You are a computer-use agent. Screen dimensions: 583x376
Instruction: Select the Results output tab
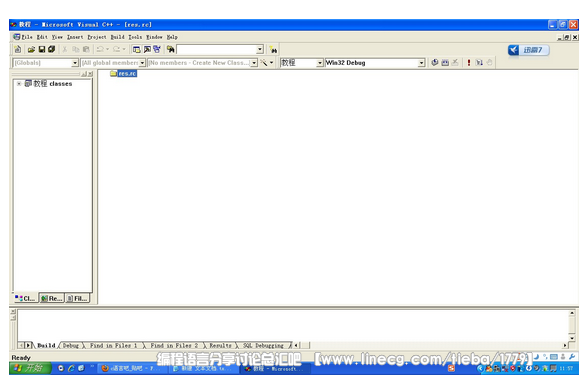point(220,346)
